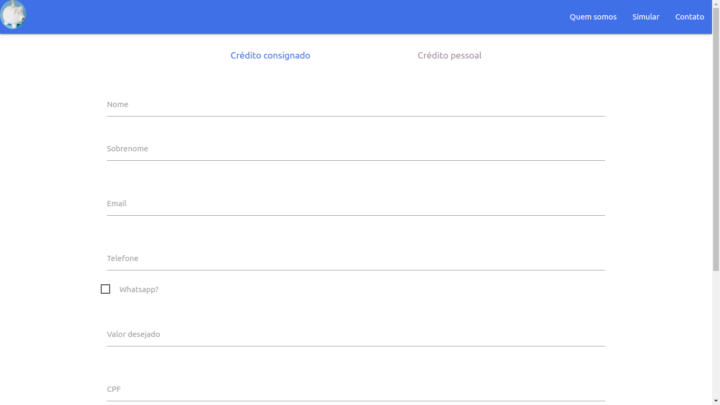The width and height of the screenshot is (720, 405).
Task: Click the Telefone input field
Action: (x=355, y=259)
